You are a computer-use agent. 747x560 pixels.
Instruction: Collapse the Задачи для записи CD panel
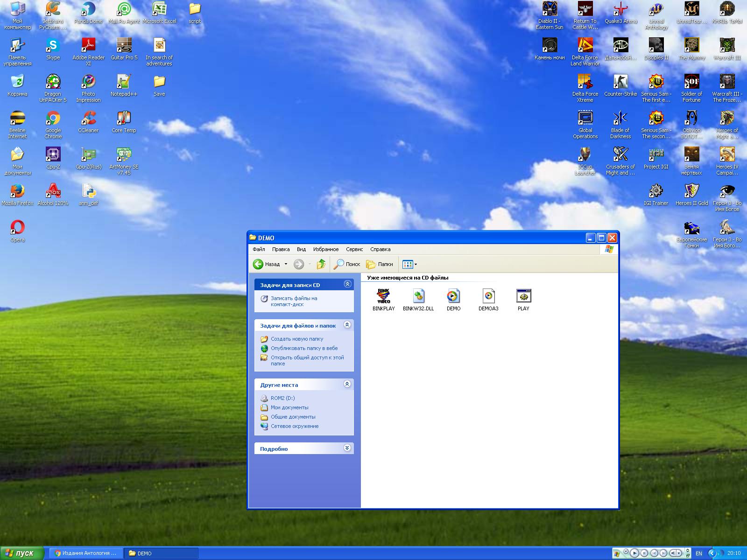pos(347,284)
